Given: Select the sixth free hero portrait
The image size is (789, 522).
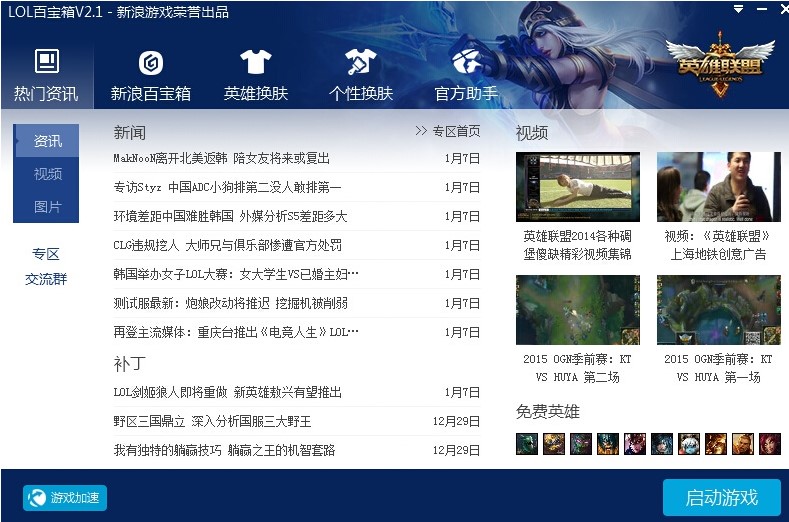Looking at the screenshot, I should [662, 444].
